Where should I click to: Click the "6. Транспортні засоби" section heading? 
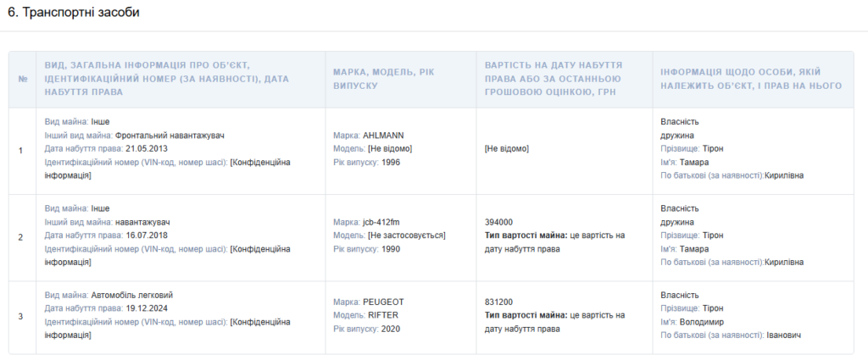(75, 14)
